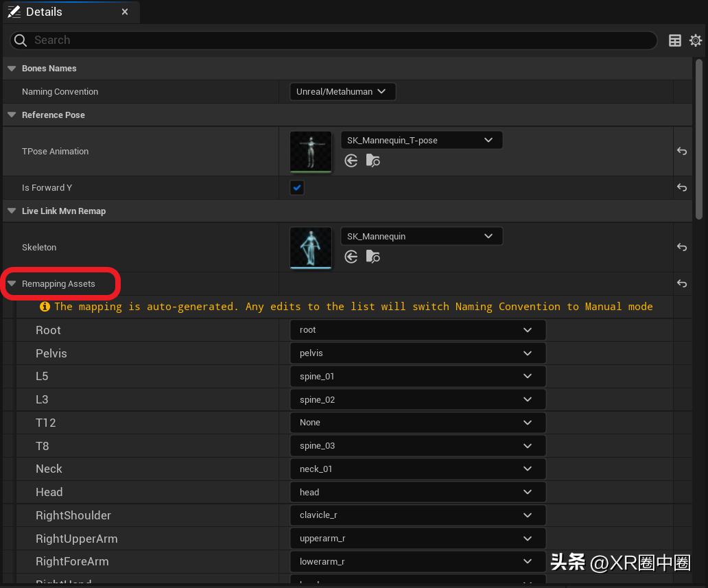Collapse the Bones Names category
Screen dimensions: 708x588
(x=12, y=69)
